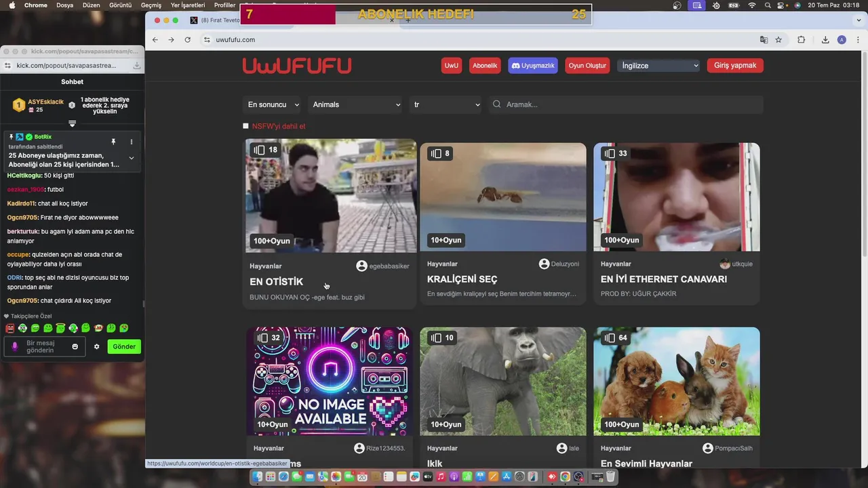
Task: Click the magnifier icon in search box
Action: pyautogui.click(x=497, y=104)
